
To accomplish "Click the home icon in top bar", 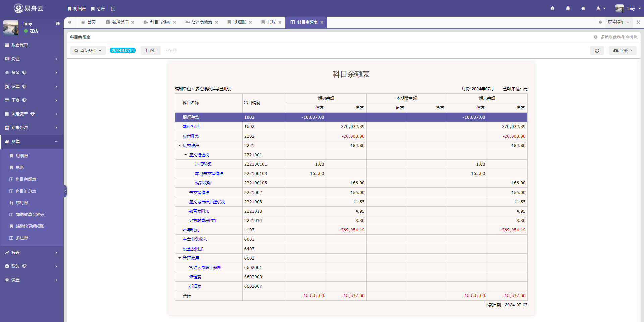I will pyautogui.click(x=583, y=8).
